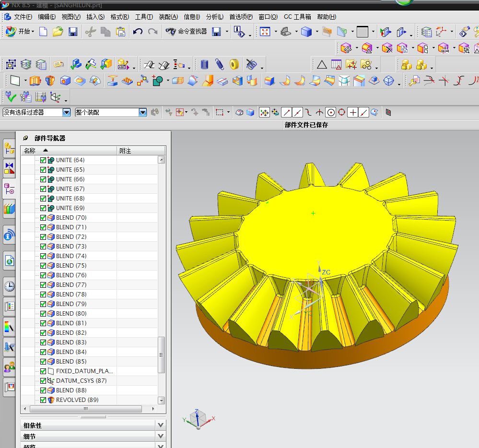The width and height of the screenshot is (479, 448).
Task: Expand the 相依性 panel
Action: [x=160, y=425]
